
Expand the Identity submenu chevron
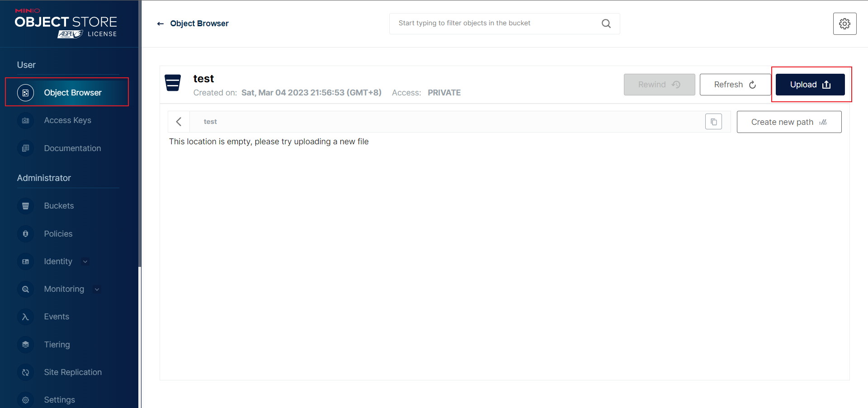click(85, 261)
